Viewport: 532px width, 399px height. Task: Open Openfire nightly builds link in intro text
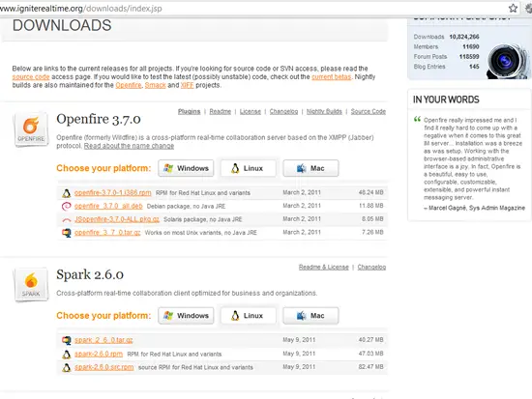coord(129,85)
